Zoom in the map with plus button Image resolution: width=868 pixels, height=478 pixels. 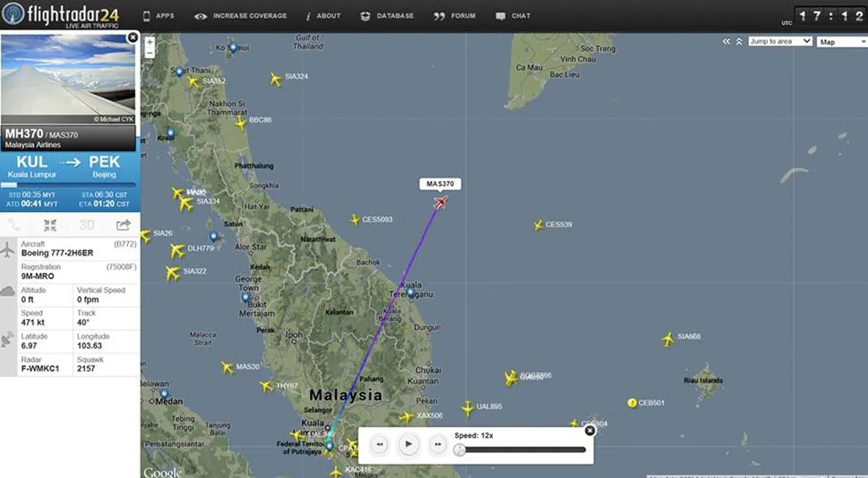click(150, 42)
